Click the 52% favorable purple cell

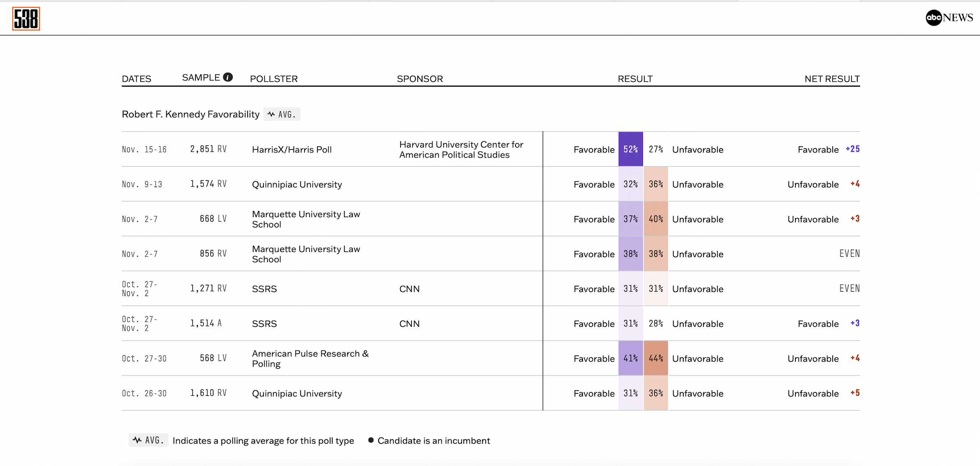coord(630,149)
